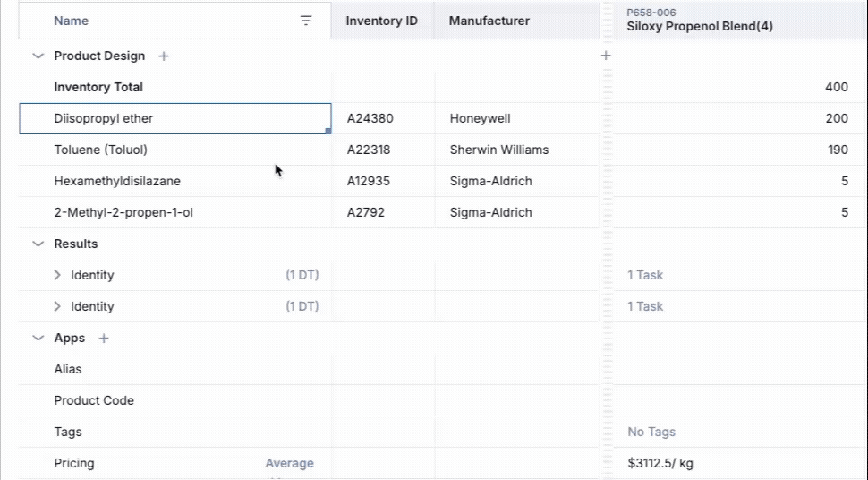This screenshot has height=480, width=868.
Task: Collapse the Results section
Action: click(x=38, y=244)
